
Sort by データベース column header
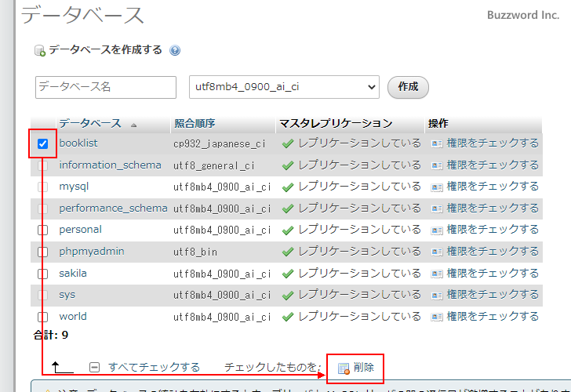point(90,123)
